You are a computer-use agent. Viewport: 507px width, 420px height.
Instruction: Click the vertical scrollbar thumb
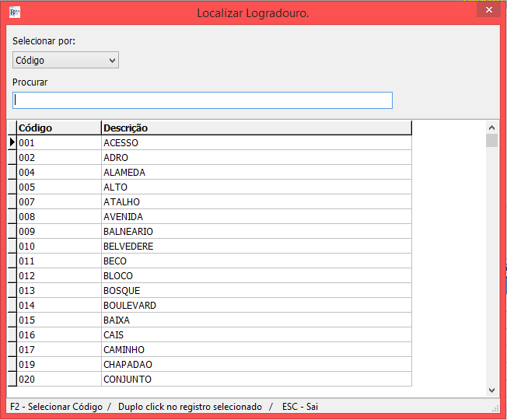[x=491, y=141]
